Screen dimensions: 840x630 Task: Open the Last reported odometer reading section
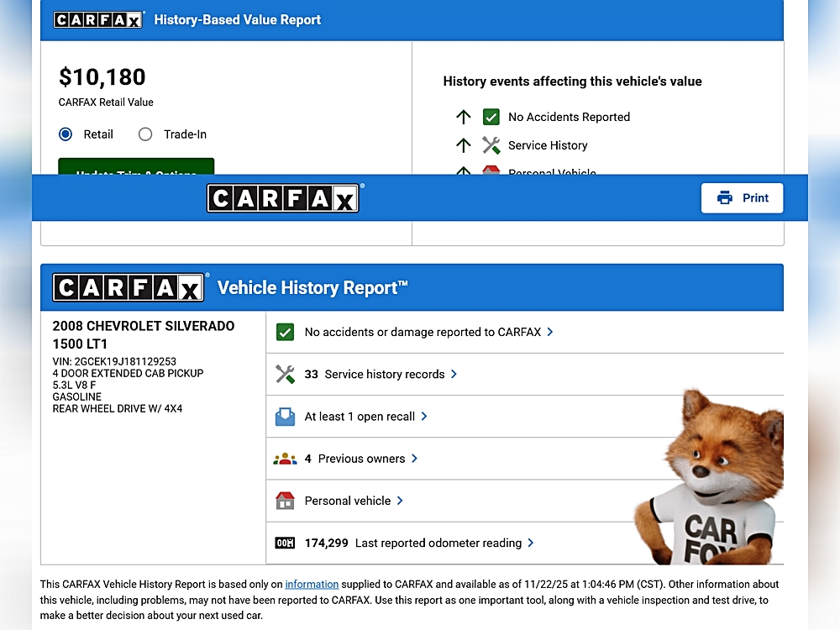pos(531,543)
